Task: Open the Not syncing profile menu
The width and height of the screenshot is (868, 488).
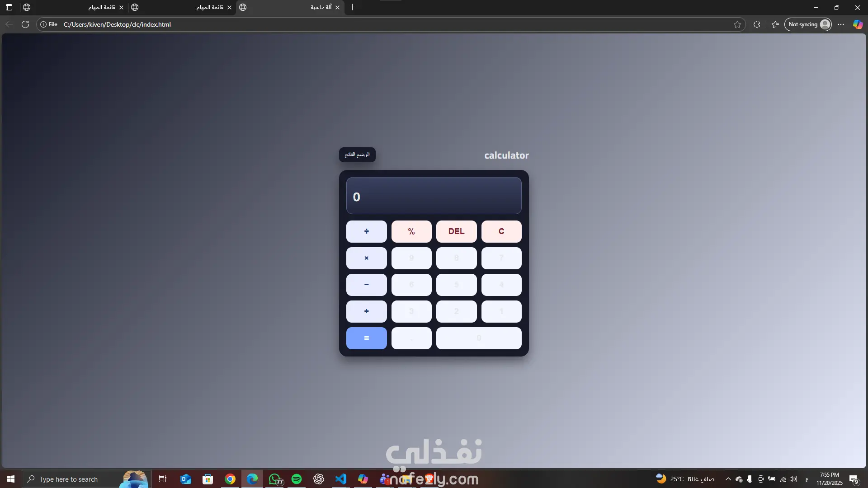Action: click(x=808, y=24)
